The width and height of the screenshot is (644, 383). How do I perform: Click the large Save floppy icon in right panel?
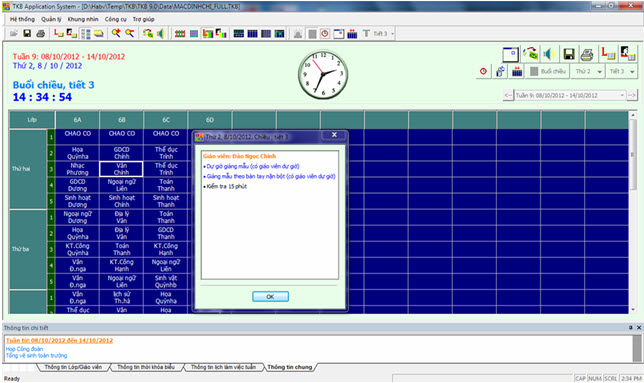click(569, 54)
